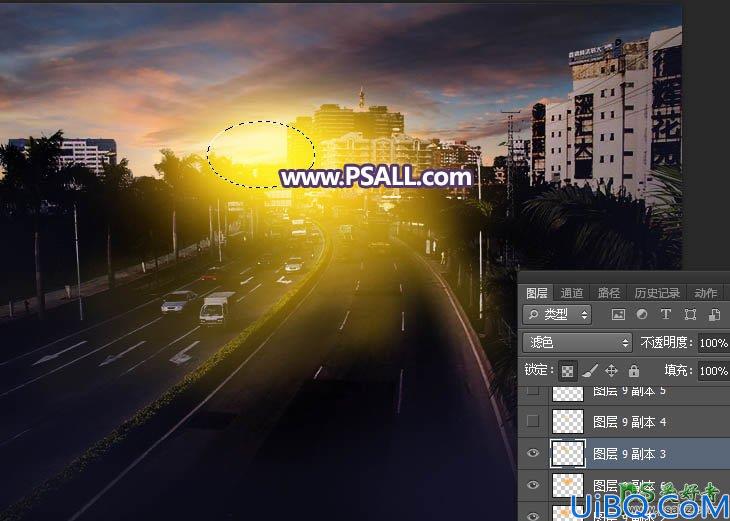Filter layers by shape layer icon

(690, 315)
